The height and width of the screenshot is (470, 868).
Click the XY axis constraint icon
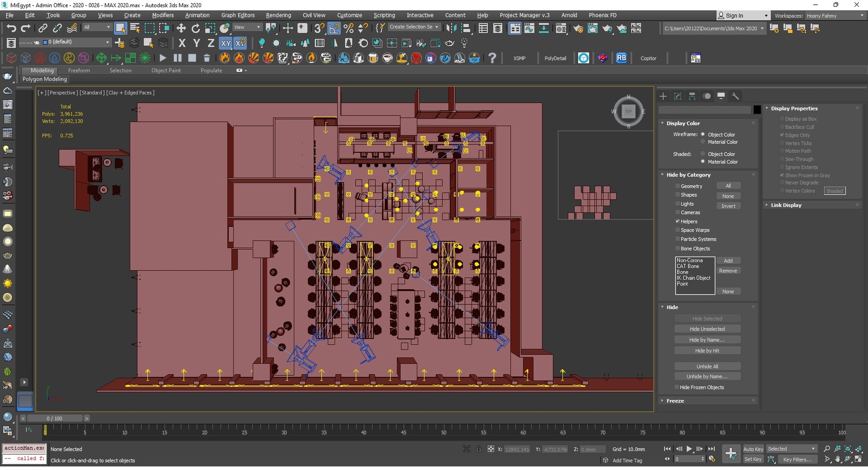(x=226, y=43)
